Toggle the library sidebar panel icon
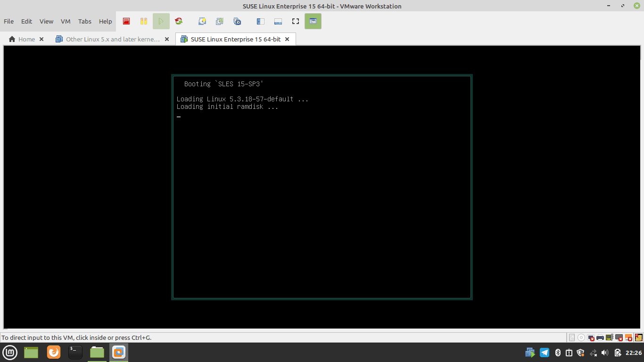 click(x=260, y=21)
